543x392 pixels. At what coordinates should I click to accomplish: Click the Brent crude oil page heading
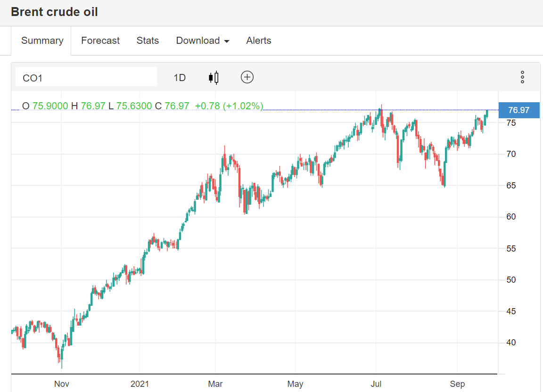coord(55,12)
